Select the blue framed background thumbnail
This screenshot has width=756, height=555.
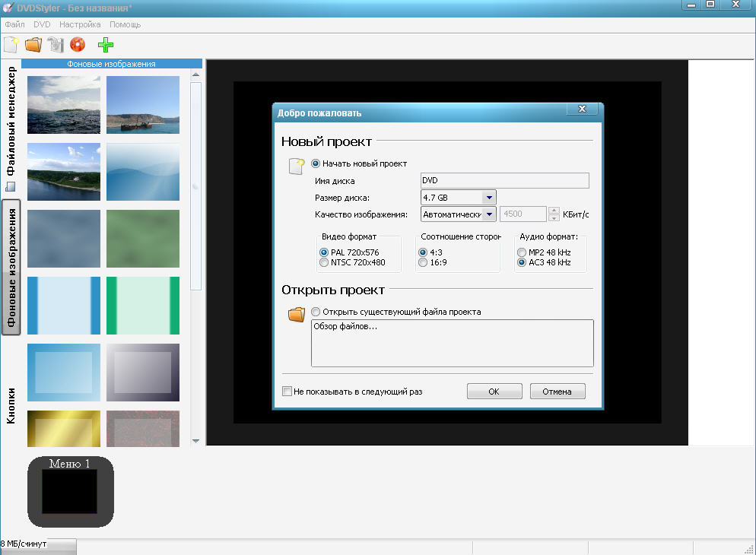(64, 373)
